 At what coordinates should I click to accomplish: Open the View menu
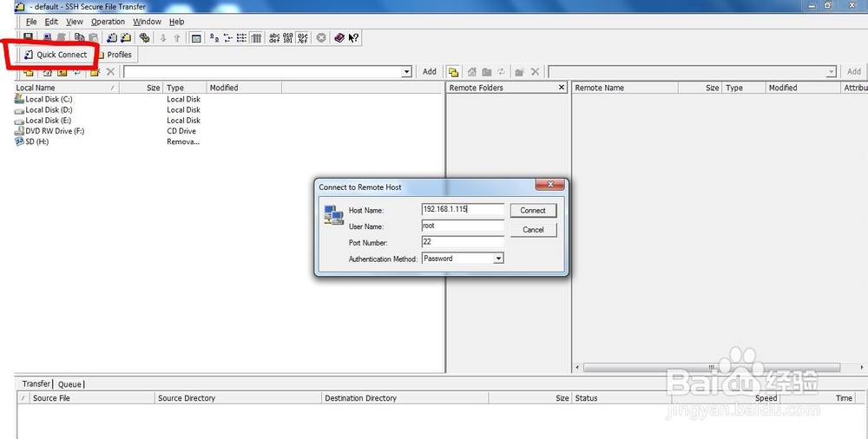pos(75,22)
